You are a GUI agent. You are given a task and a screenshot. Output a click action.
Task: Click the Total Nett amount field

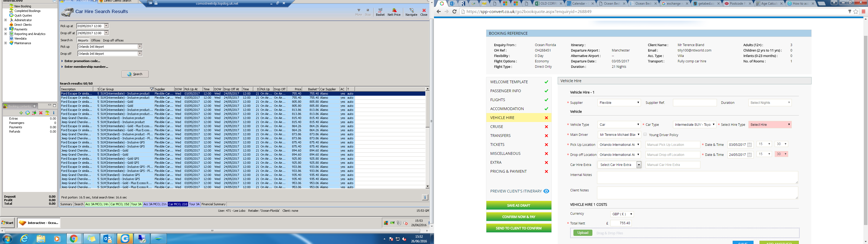click(x=621, y=223)
